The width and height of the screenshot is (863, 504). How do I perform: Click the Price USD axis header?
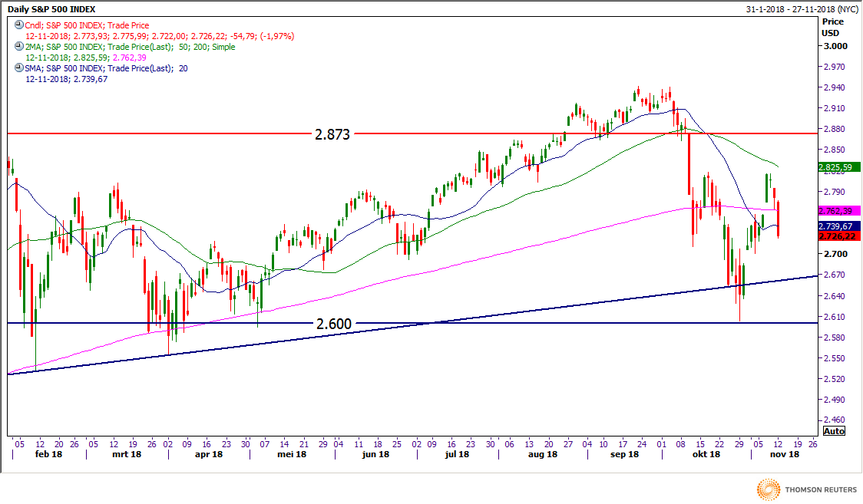pos(832,28)
